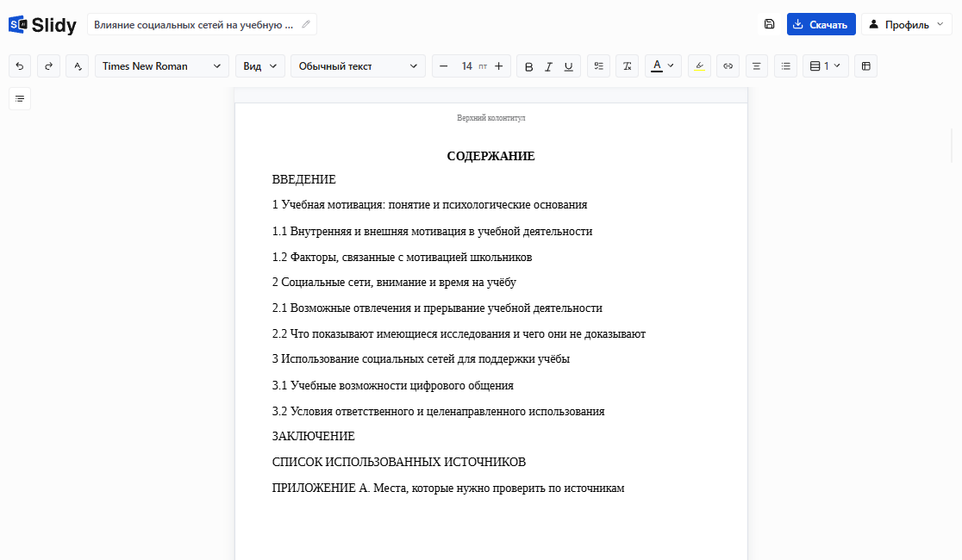Open the Профиль dropdown menu
This screenshot has width=962, height=560.
point(906,24)
